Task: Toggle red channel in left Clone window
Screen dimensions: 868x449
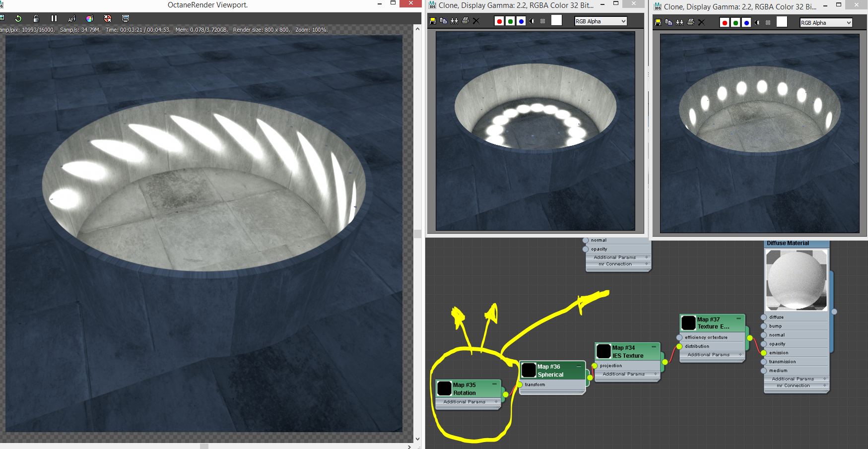Action: tap(499, 21)
